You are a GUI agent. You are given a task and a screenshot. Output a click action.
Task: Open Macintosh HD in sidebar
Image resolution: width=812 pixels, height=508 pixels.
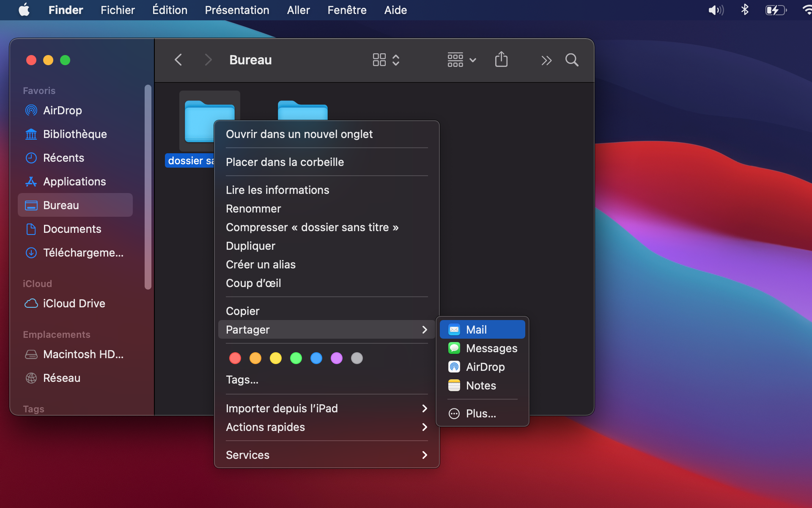tap(75, 354)
